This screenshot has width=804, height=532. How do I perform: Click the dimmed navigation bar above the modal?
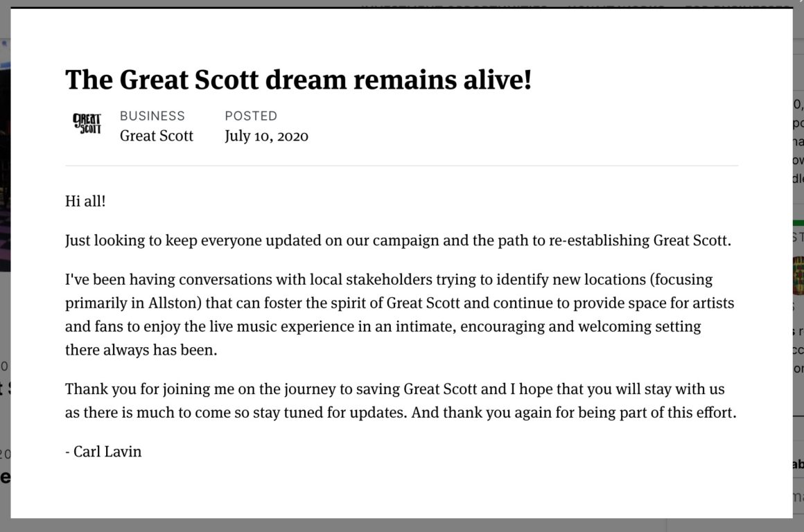point(402,3)
